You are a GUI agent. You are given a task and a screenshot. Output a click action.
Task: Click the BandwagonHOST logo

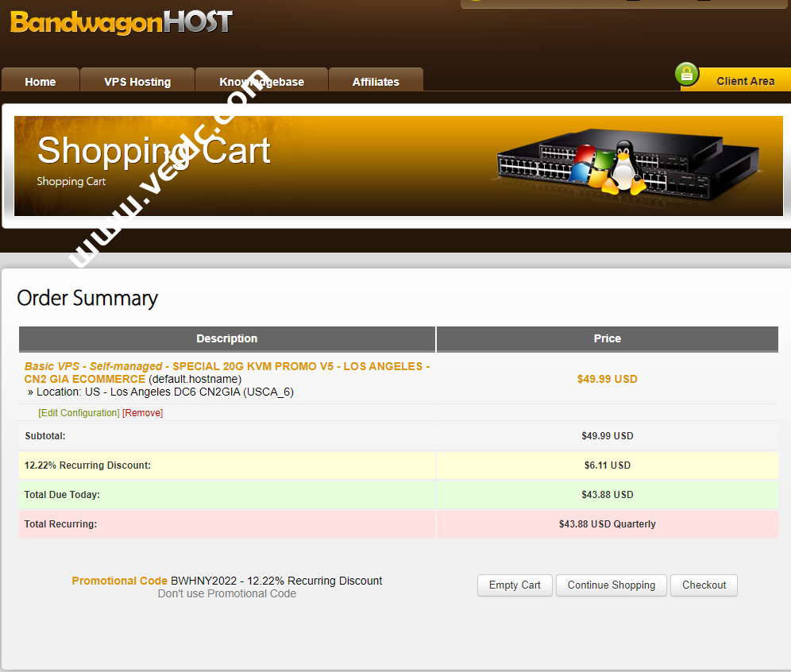[x=121, y=22]
